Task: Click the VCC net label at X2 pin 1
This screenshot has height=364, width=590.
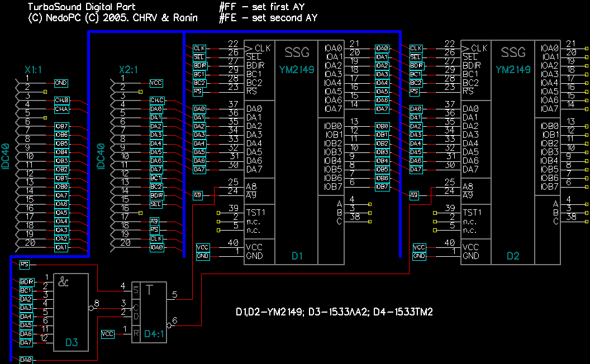Action: click(156, 83)
